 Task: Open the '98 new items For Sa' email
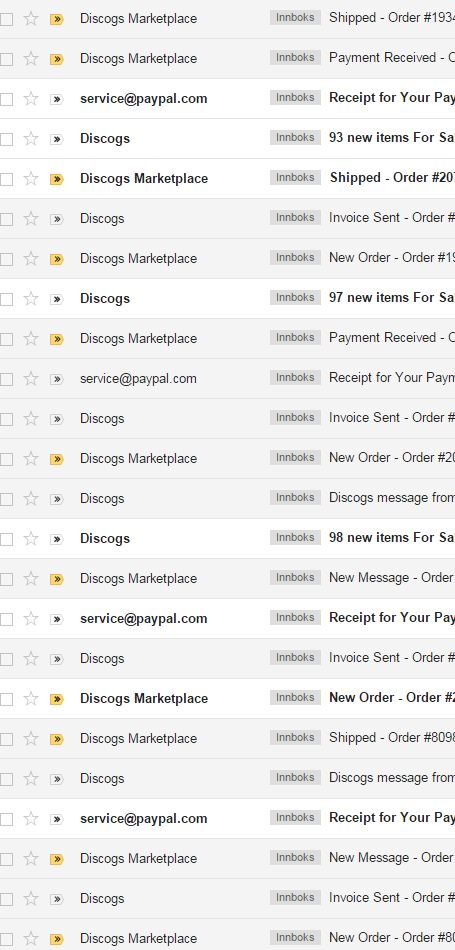coord(392,537)
